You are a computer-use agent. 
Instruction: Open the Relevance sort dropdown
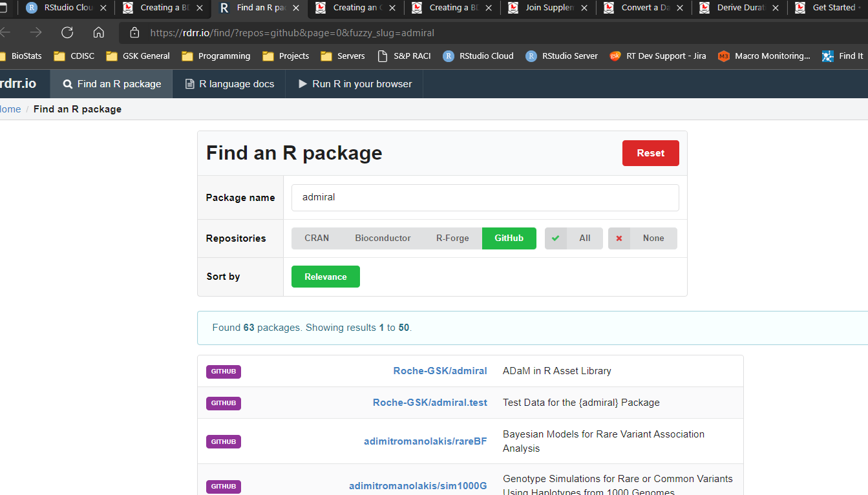point(325,276)
